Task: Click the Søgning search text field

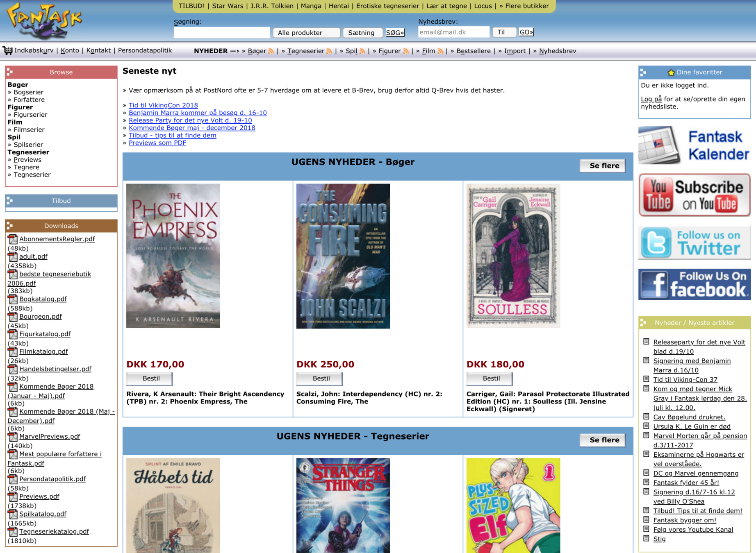Action: pos(222,33)
